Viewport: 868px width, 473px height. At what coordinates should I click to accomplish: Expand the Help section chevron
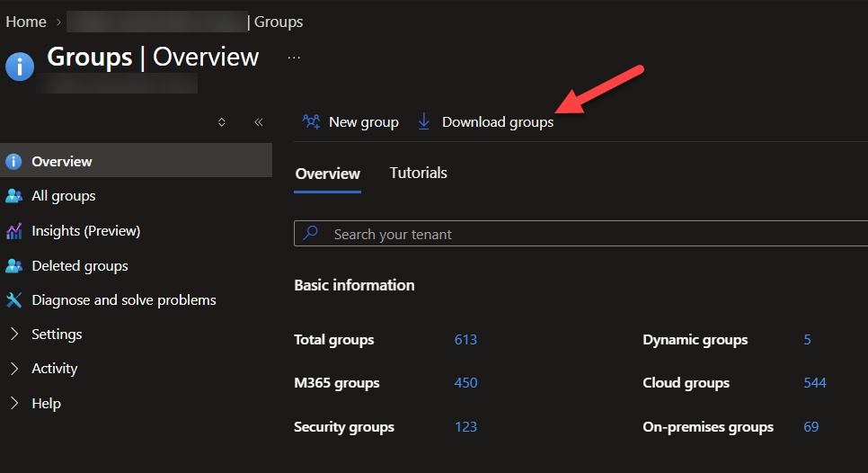[x=14, y=403]
